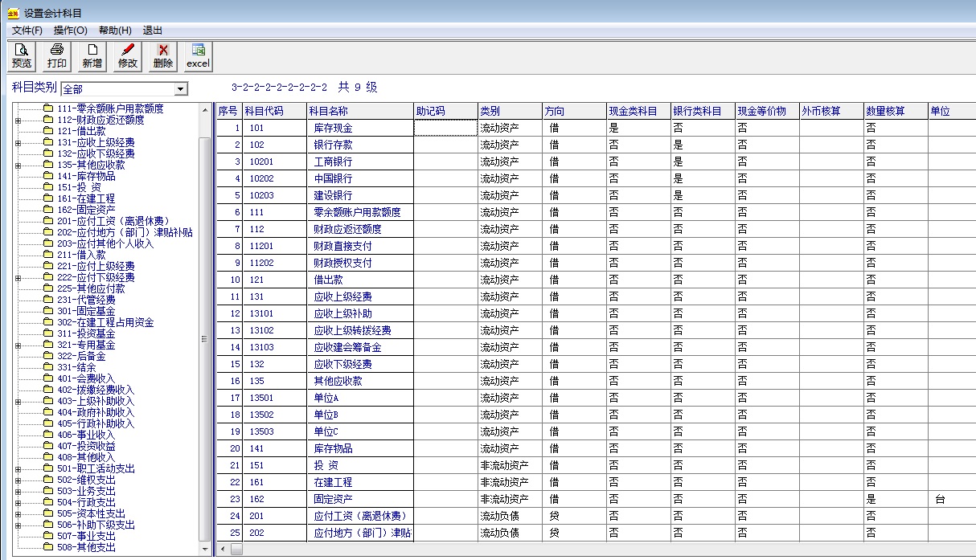Click the tree panel scroll-up arrow

pyautogui.click(x=204, y=109)
